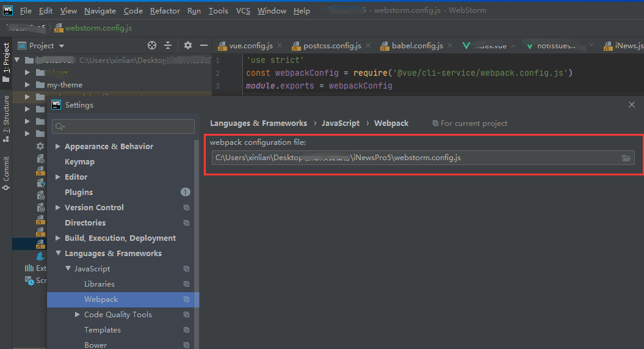
Task: Open the Project view dropdown
Action: pos(62,46)
